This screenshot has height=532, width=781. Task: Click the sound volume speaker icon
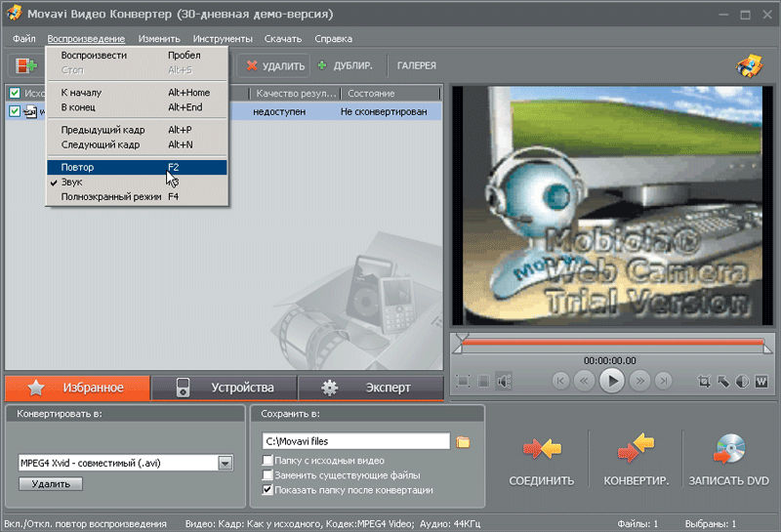503,381
